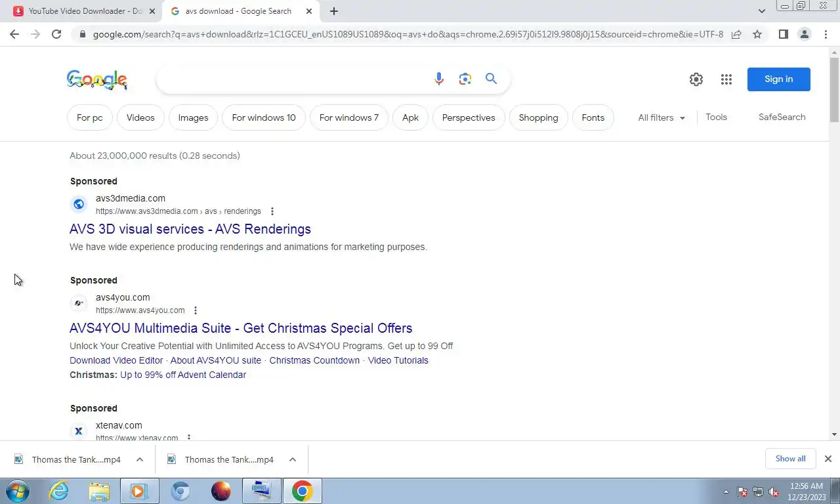Screen dimensions: 840x504
Task: Click the address bar URL
Action: pos(408,34)
